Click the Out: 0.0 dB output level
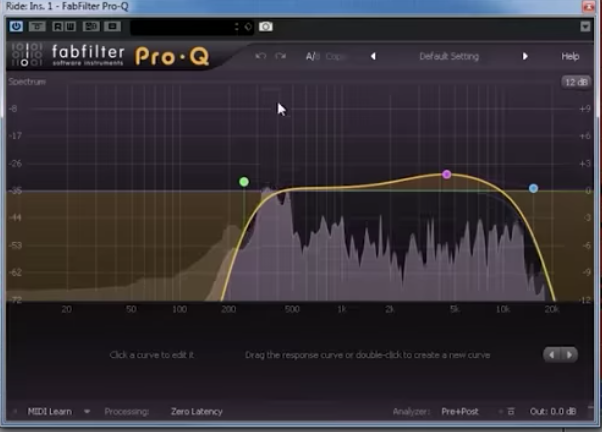The height and width of the screenshot is (432, 602). coord(553,412)
